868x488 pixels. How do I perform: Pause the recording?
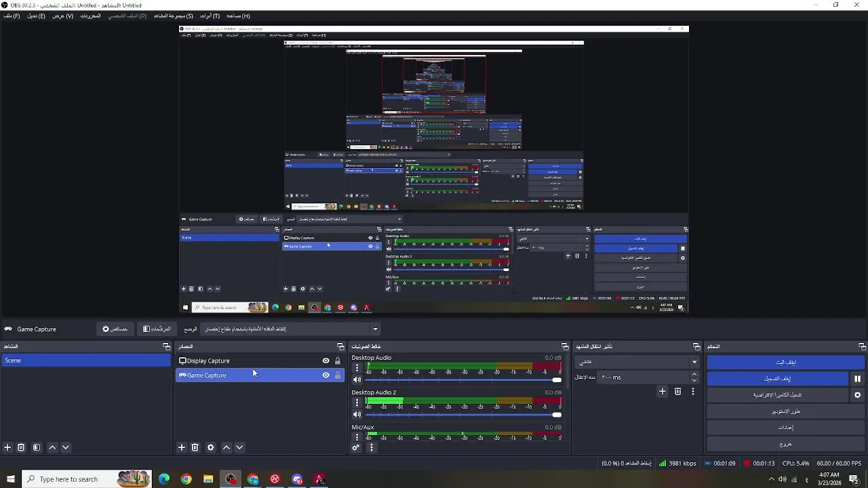(857, 379)
